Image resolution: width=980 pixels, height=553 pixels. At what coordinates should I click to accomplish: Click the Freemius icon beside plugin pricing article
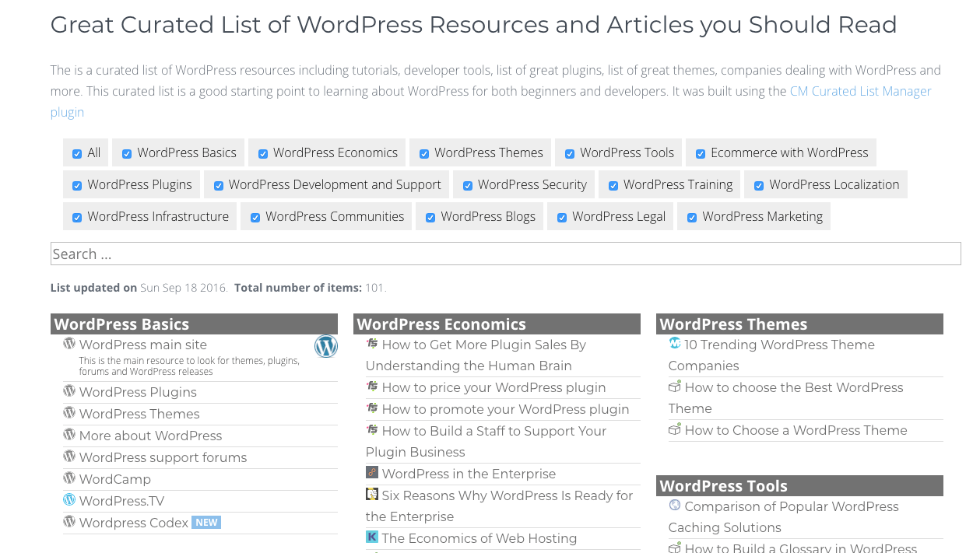[371, 387]
